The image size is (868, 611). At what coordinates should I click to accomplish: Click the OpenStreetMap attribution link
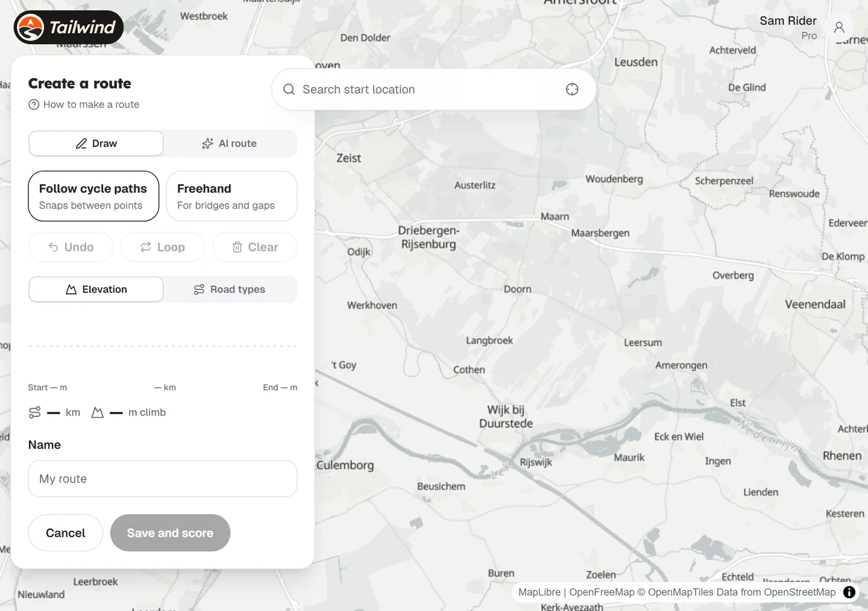[x=800, y=592]
